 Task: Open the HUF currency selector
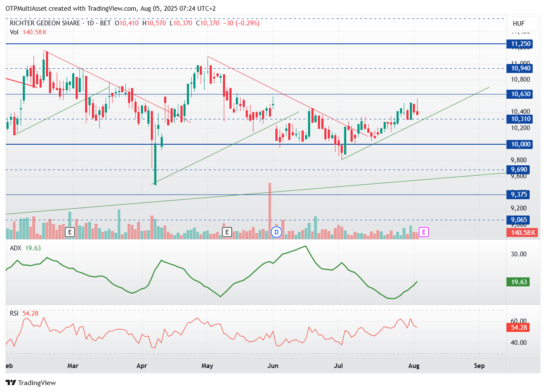(x=519, y=24)
